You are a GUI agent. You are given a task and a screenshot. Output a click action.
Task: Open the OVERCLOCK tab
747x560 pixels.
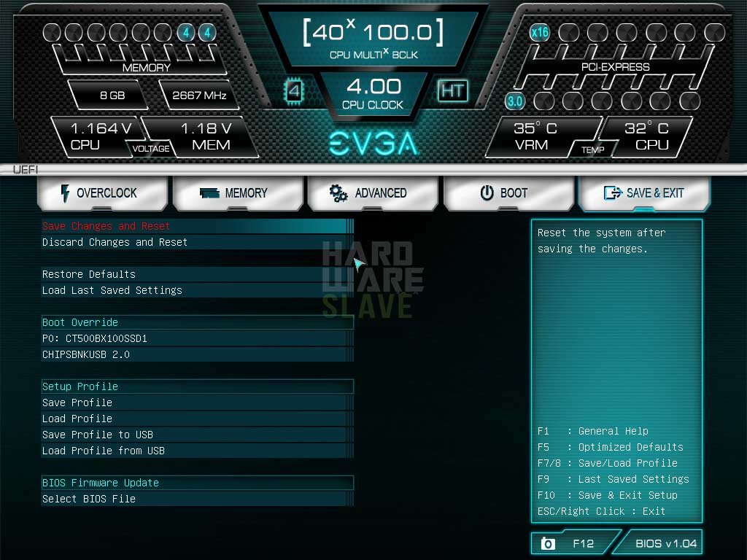tap(102, 192)
